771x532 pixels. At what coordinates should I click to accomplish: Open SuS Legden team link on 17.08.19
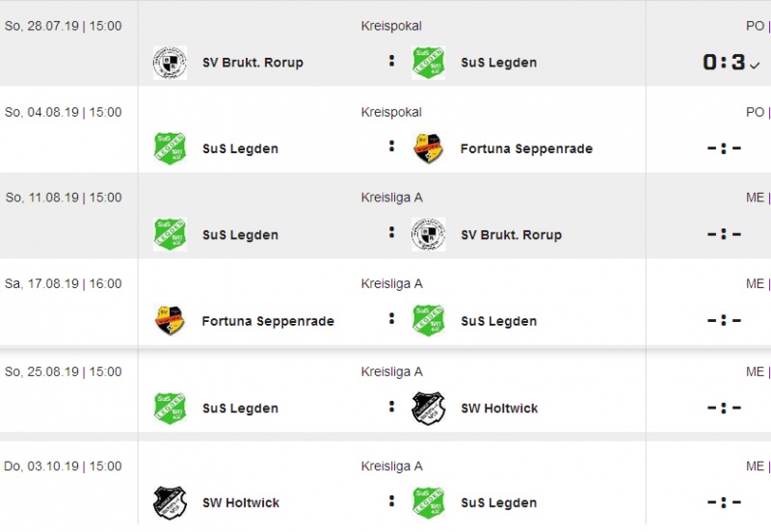pos(498,321)
